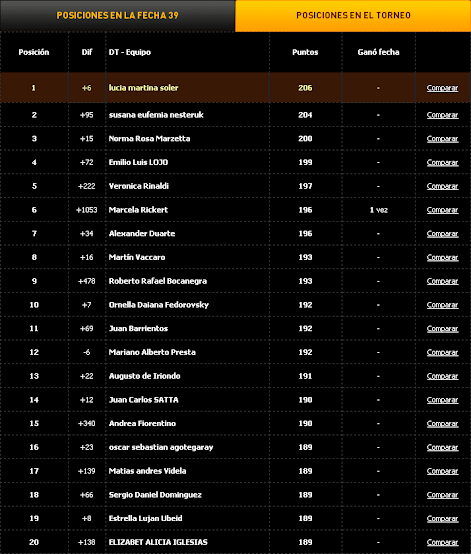Viewport: 471px width, 554px height.
Task: Click the 199 points value
Action: click(x=305, y=163)
